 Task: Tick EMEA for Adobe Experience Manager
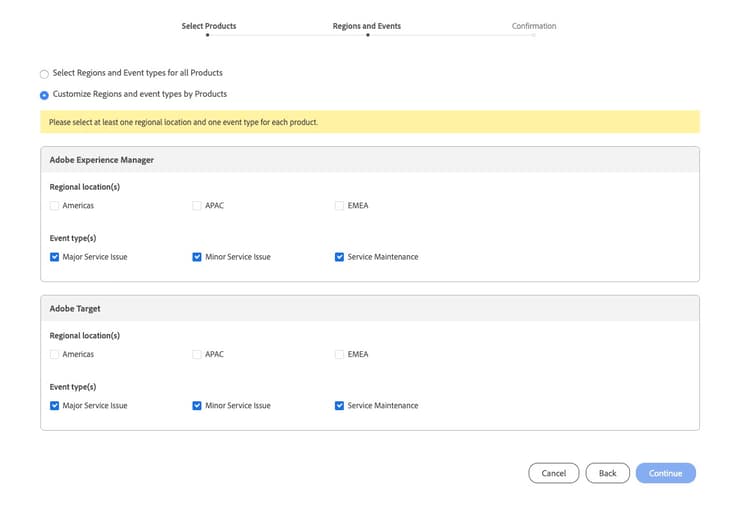(x=340, y=206)
